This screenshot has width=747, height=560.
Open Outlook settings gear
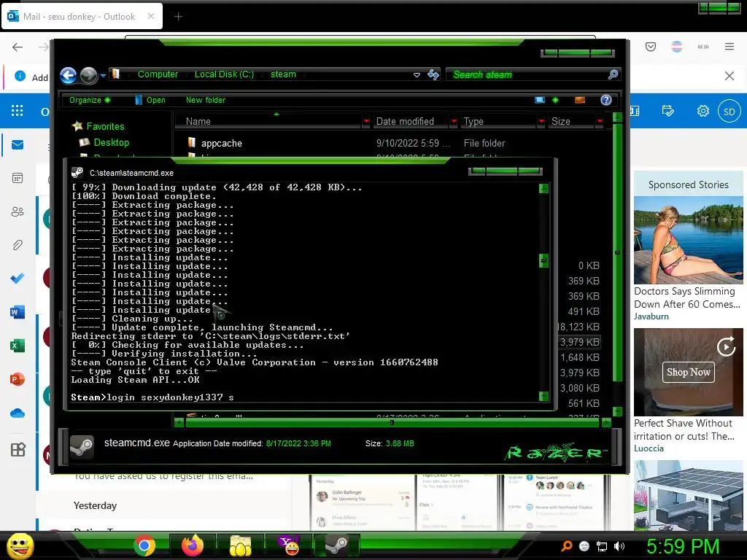(703, 111)
